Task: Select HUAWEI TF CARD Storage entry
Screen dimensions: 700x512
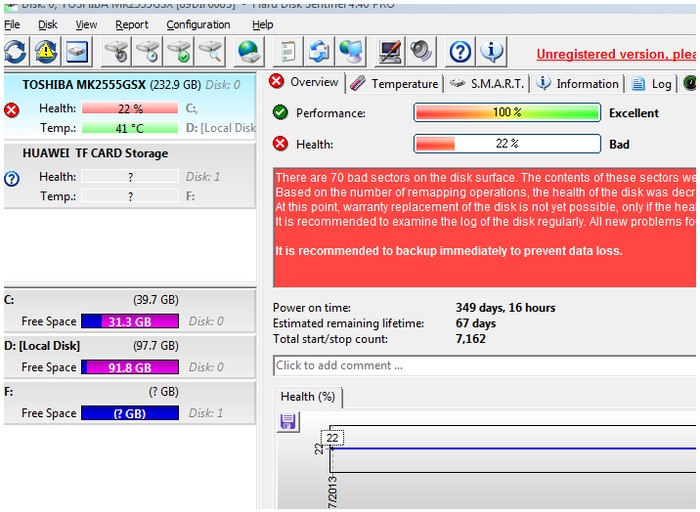Action: pos(129,175)
